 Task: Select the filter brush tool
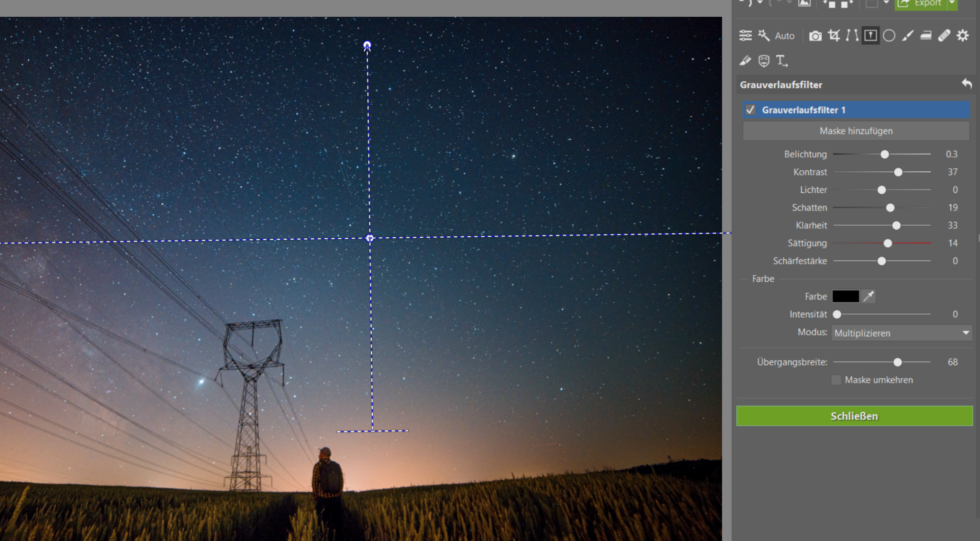coord(907,35)
